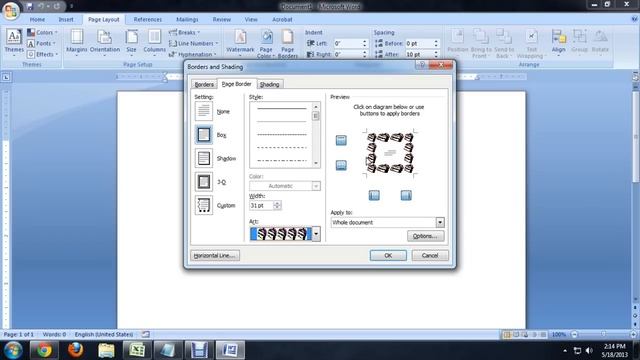
Task: Launch Firefox from taskbar
Action: click(x=76, y=350)
